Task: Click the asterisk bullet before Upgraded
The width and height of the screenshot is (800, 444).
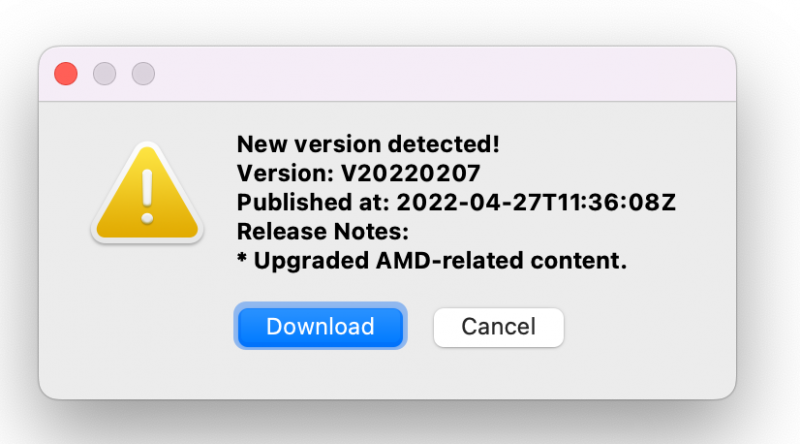Action: (x=242, y=260)
